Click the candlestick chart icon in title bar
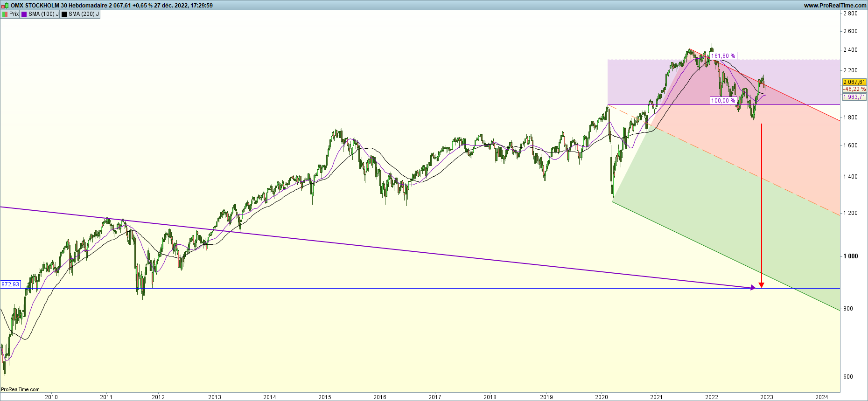The height and width of the screenshot is (401, 868). click(x=5, y=5)
